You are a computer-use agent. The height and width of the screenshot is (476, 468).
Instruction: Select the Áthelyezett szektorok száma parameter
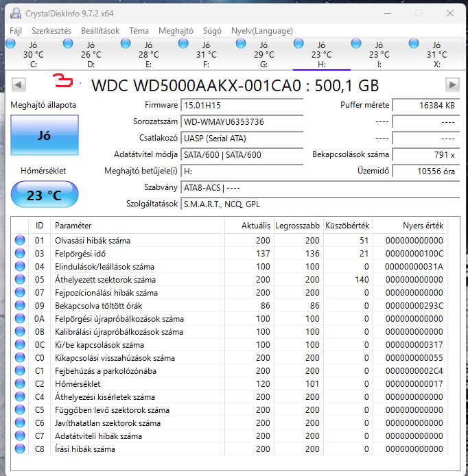[x=105, y=280]
